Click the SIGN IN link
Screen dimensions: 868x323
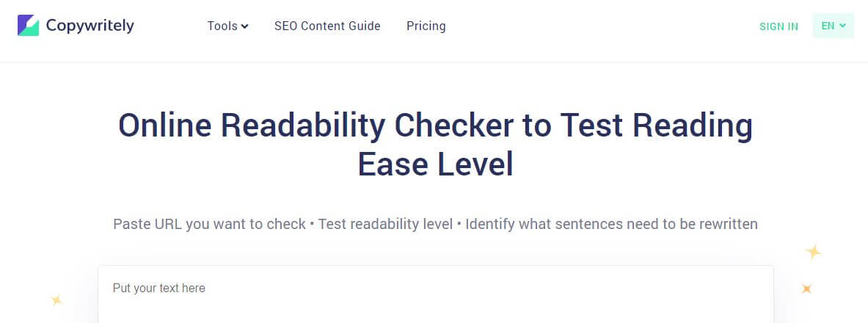point(778,26)
